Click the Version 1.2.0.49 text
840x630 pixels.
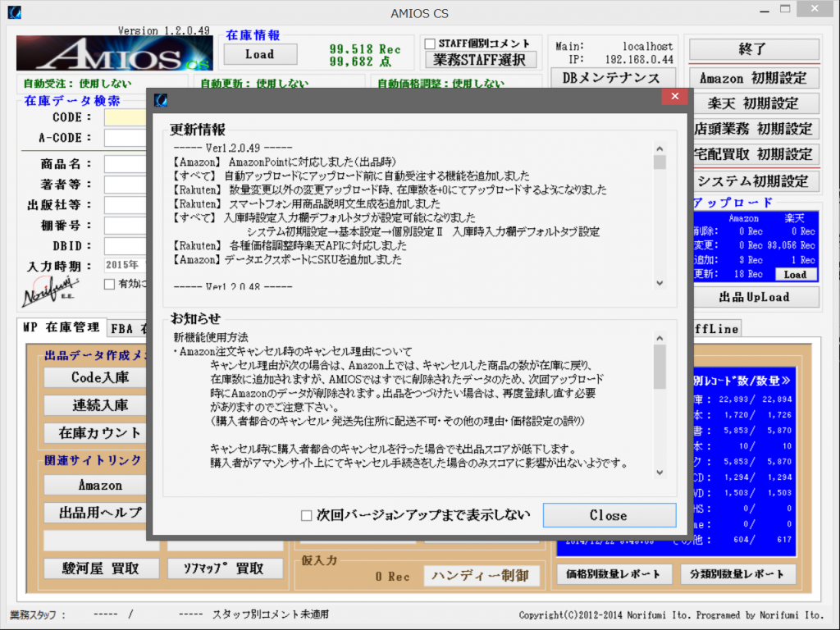[x=163, y=30]
